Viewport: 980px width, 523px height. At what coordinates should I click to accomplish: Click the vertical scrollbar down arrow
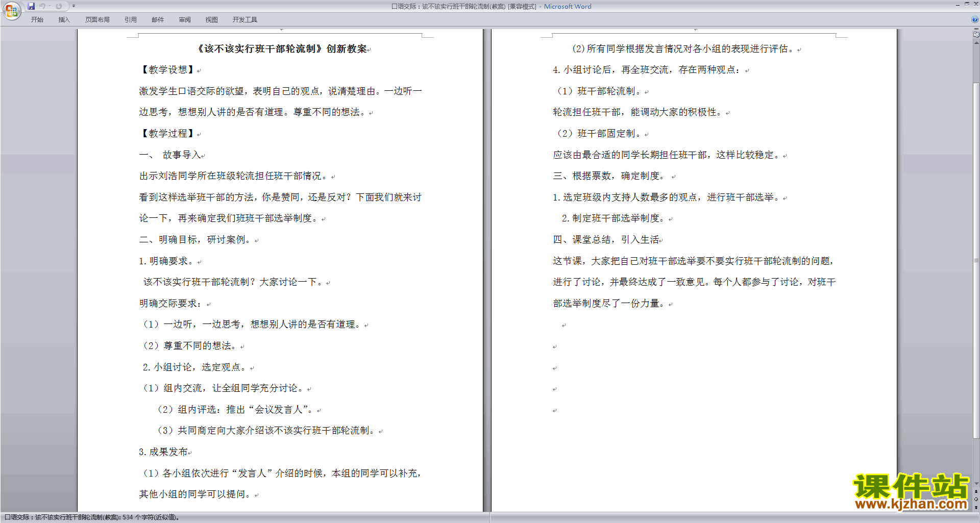[x=976, y=483]
